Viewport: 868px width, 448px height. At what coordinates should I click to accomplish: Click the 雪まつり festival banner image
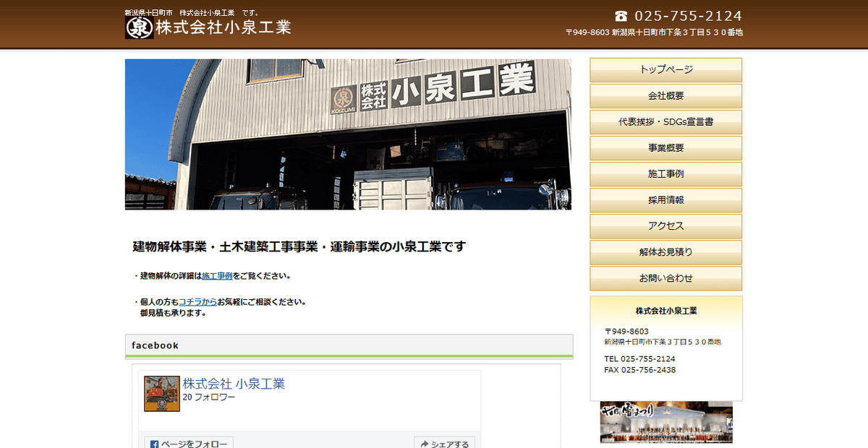(665, 423)
